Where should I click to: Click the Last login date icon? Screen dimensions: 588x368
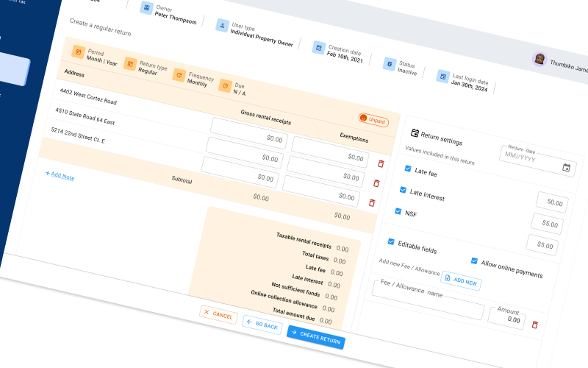pos(443,77)
